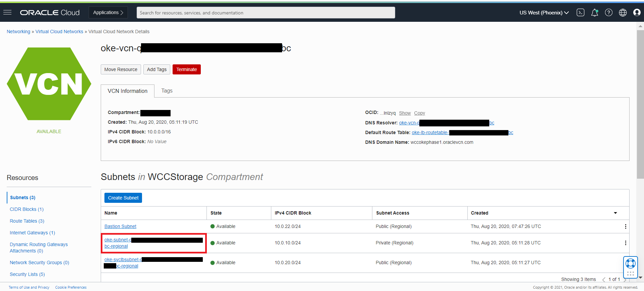Screen dimensions: 644x291
Task: Copy the OCID value
Action: (419, 113)
